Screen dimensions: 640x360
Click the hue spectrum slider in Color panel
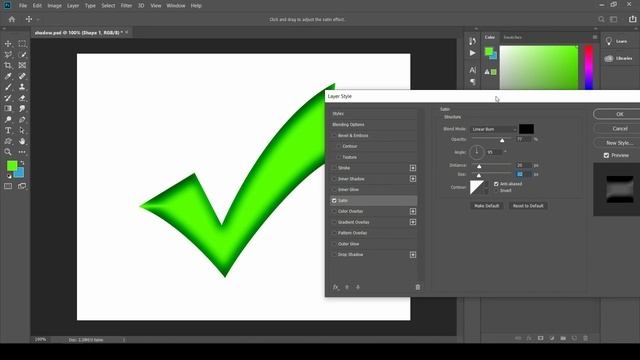pos(589,67)
